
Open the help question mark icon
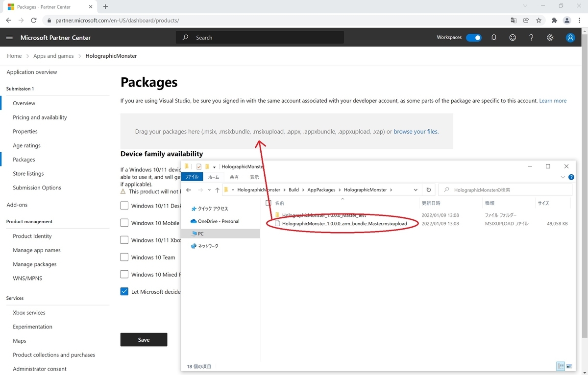click(531, 38)
